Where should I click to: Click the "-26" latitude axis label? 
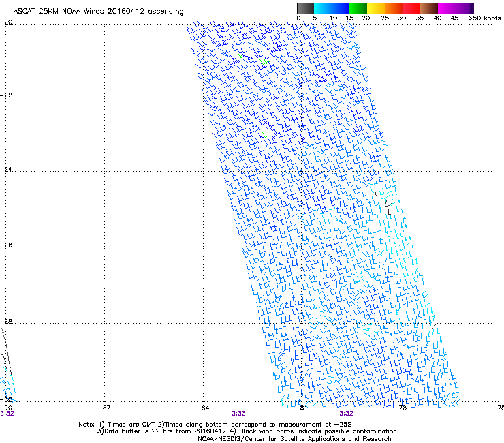click(6, 245)
